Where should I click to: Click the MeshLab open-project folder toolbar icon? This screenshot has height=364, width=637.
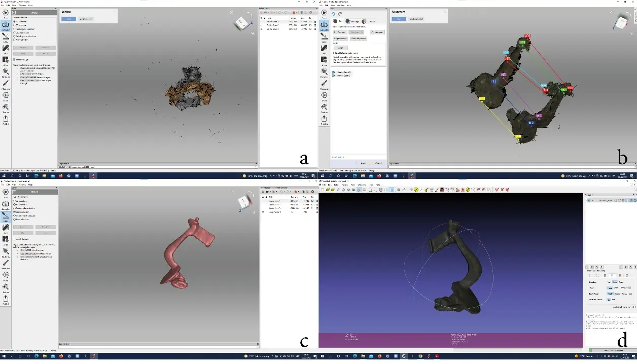tap(327, 190)
